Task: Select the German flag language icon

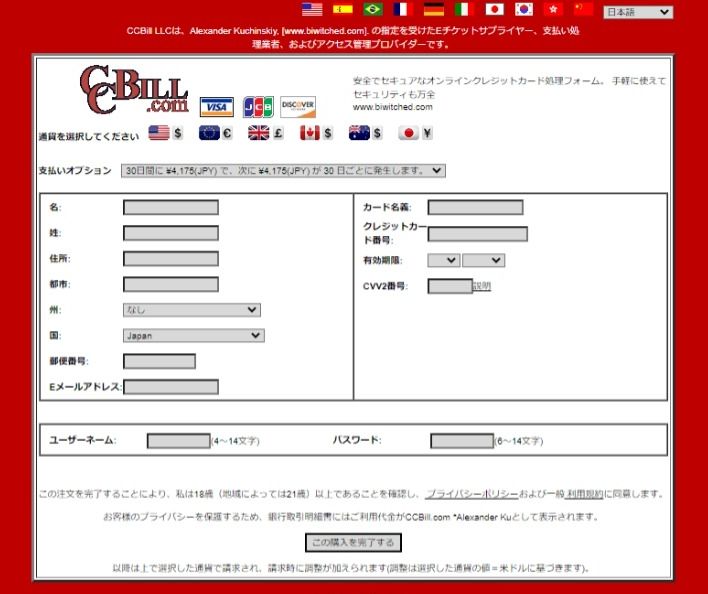Action: pyautogui.click(x=433, y=10)
